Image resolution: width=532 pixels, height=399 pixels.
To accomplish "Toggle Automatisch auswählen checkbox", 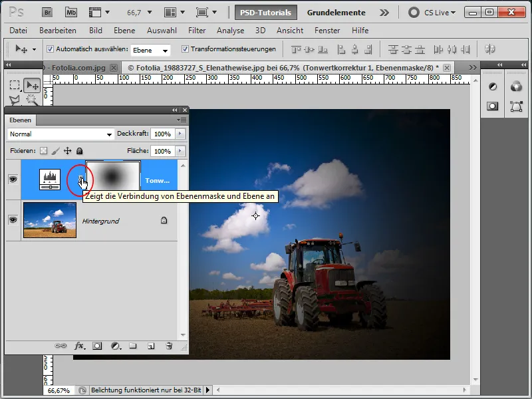I will click(51, 49).
